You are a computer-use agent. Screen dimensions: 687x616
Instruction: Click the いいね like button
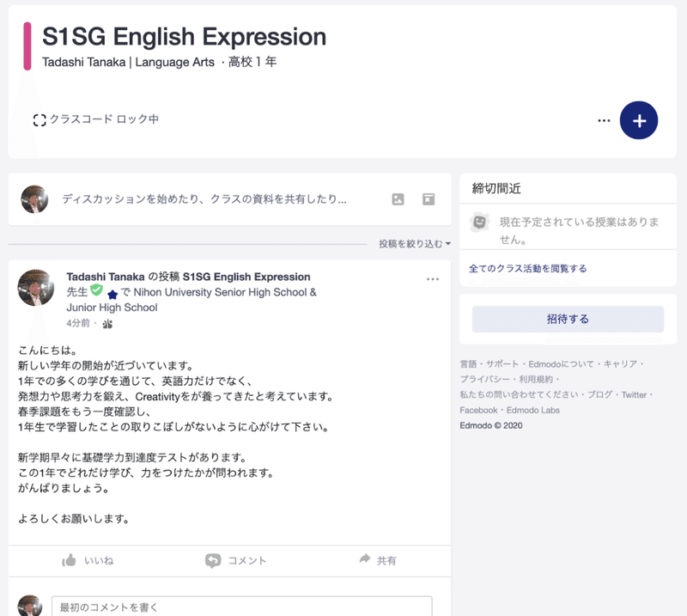88,560
